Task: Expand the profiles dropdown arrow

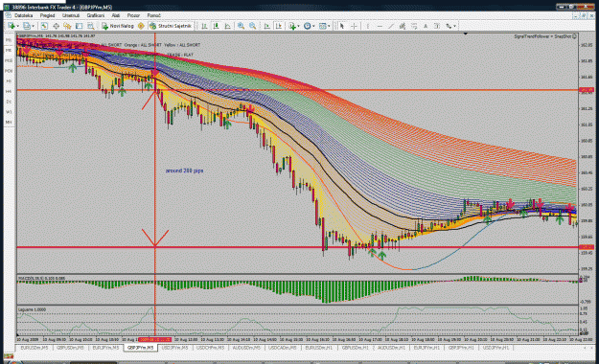Action: click(x=33, y=27)
